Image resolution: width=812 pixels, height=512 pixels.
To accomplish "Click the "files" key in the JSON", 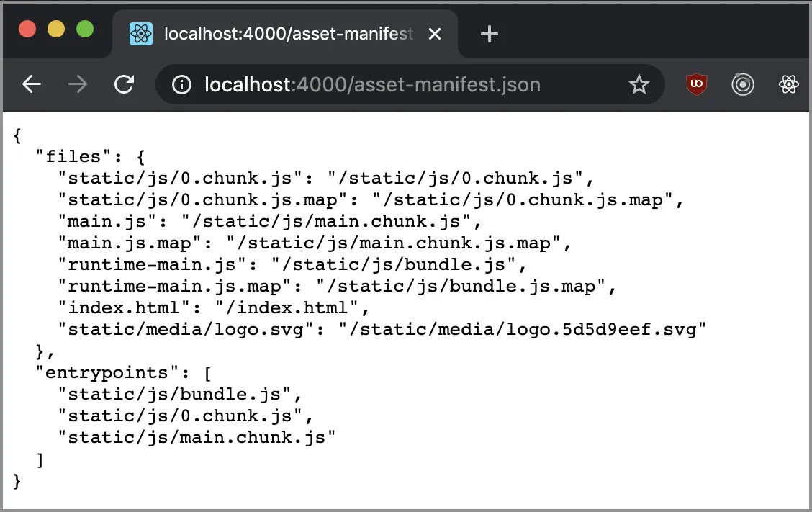I will (x=72, y=156).
